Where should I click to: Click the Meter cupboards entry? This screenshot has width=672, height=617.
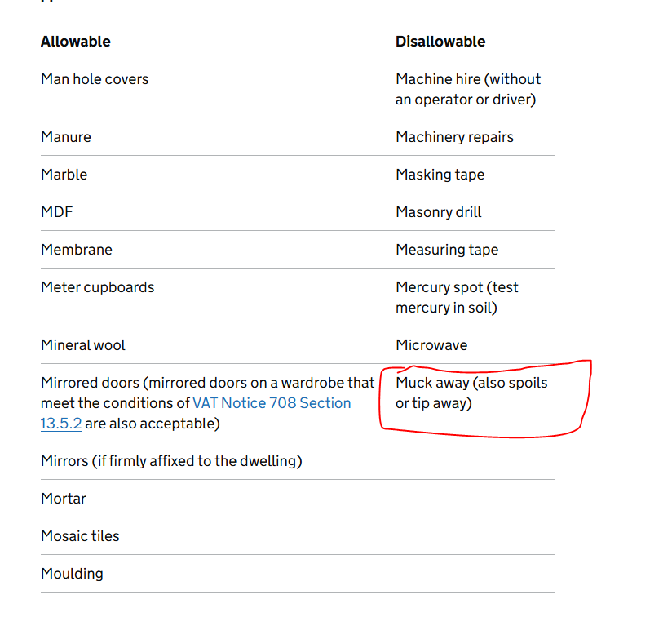pos(98,287)
